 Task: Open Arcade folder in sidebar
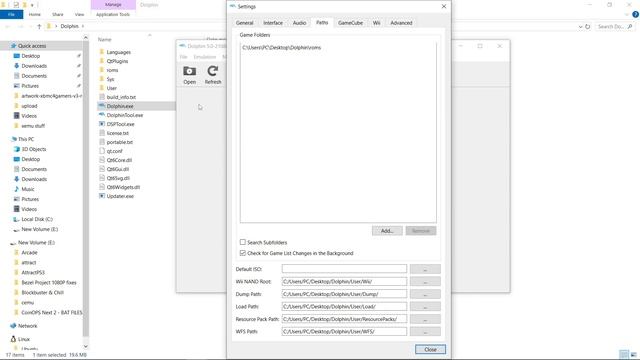(x=29, y=253)
